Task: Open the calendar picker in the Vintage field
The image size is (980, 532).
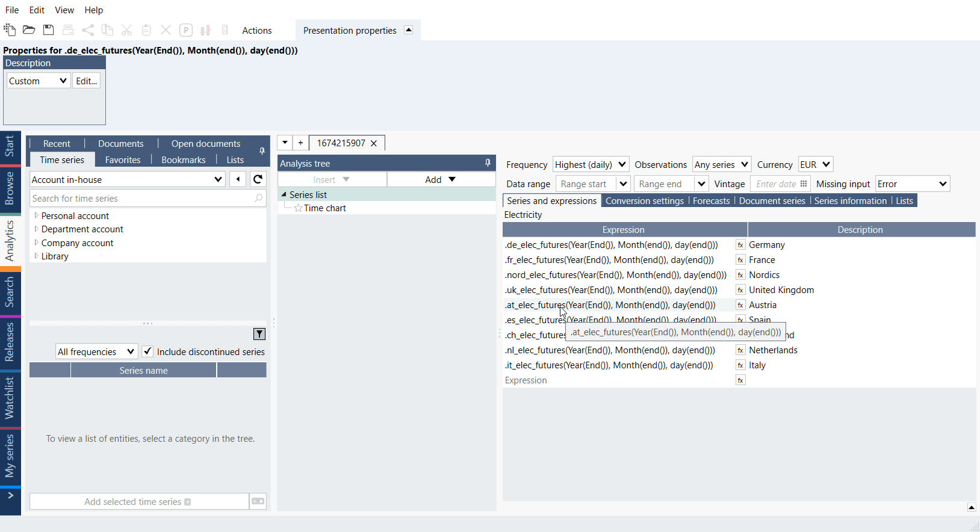Action: coord(804,184)
